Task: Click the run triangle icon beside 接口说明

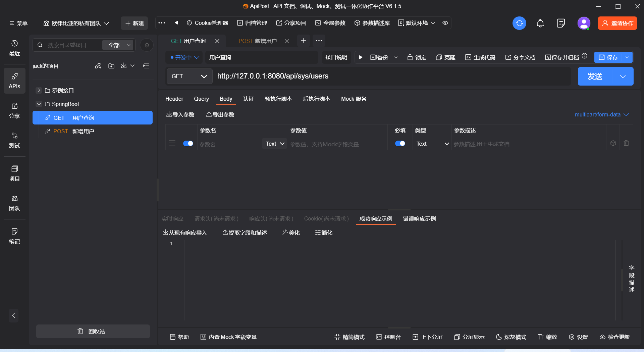Action: tap(361, 57)
